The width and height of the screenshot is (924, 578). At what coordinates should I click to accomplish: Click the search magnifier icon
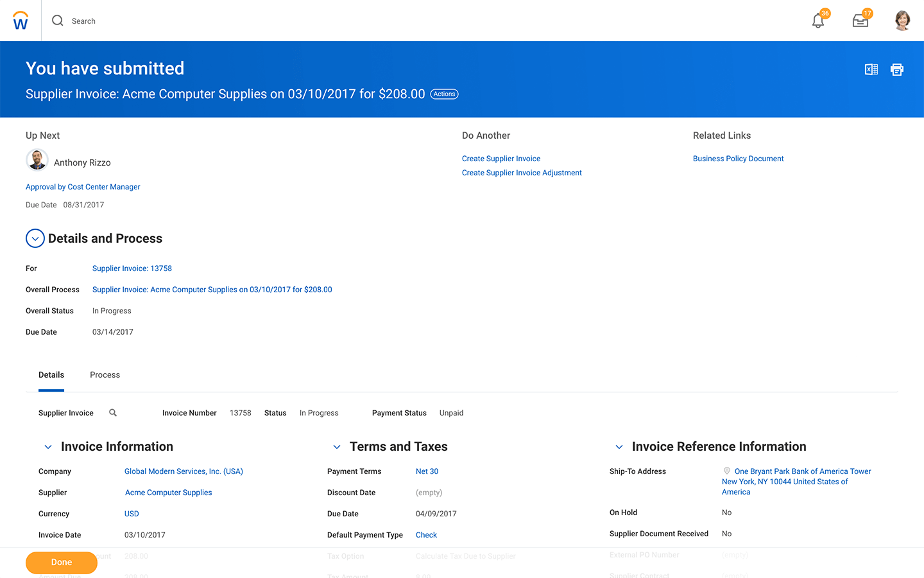(x=58, y=21)
